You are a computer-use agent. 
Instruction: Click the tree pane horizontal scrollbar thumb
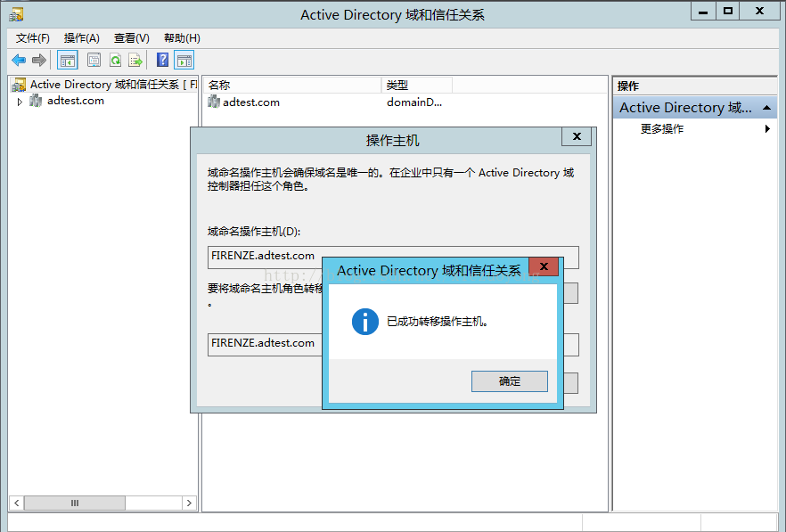pos(75,503)
